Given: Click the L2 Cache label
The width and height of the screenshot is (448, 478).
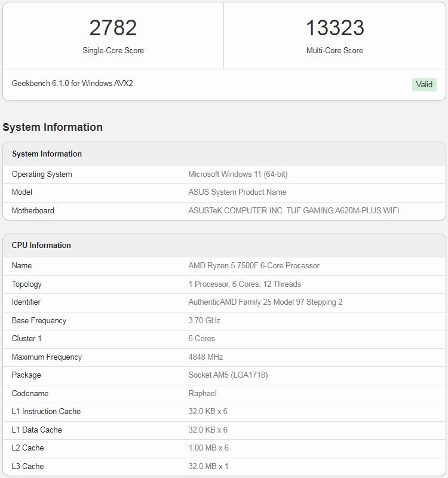Looking at the screenshot, I should [27, 448].
